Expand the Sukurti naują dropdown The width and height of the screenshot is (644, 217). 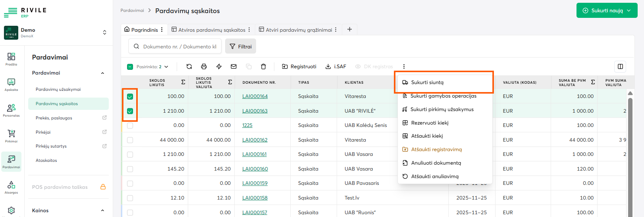pos(607,11)
